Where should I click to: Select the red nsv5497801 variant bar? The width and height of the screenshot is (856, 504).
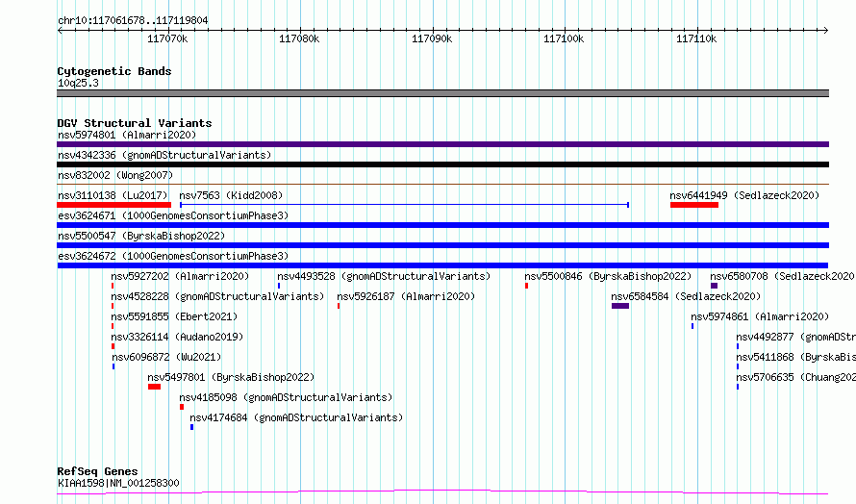(x=155, y=387)
